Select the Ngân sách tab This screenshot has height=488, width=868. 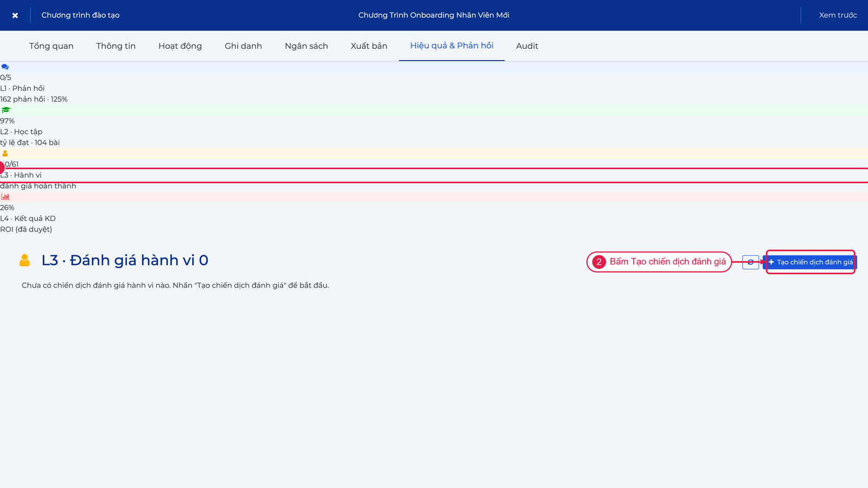307,46
